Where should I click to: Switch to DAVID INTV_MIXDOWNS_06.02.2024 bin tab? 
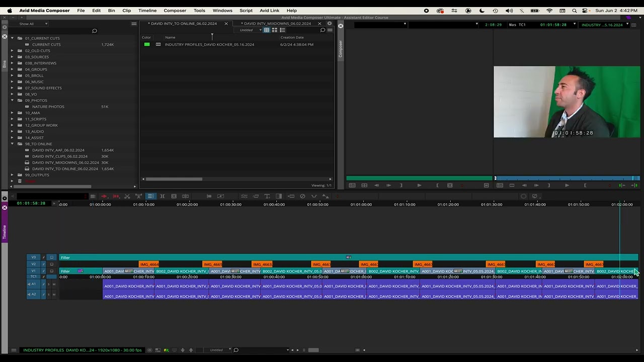(x=277, y=24)
